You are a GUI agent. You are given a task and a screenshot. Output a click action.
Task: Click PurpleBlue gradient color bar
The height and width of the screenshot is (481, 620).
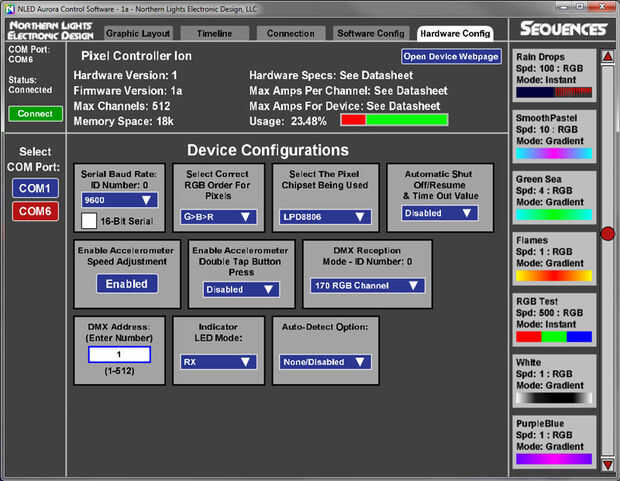click(x=554, y=459)
